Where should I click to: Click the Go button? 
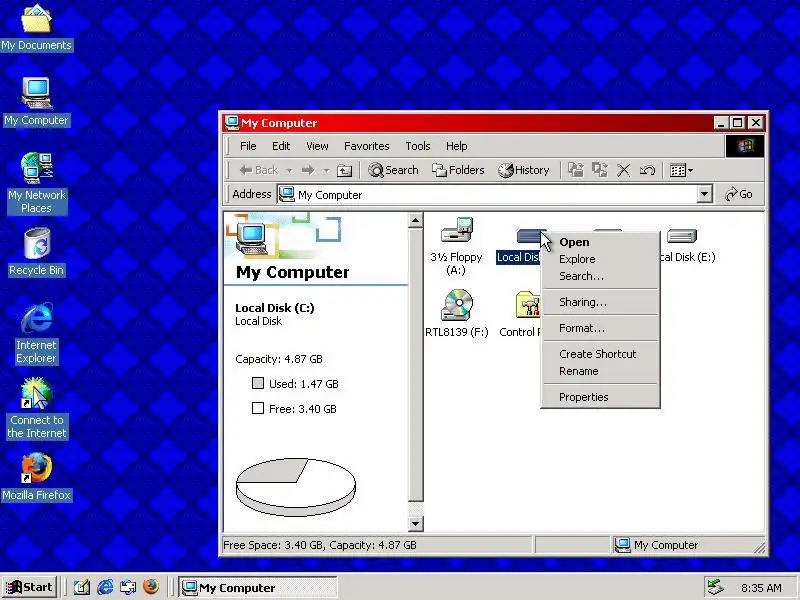(739, 194)
